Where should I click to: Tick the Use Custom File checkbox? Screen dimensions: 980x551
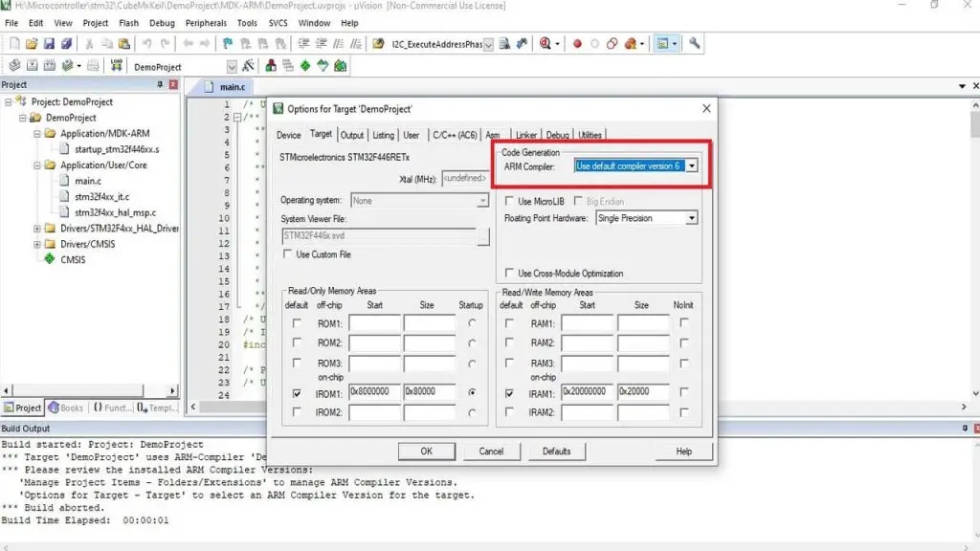pyautogui.click(x=287, y=254)
